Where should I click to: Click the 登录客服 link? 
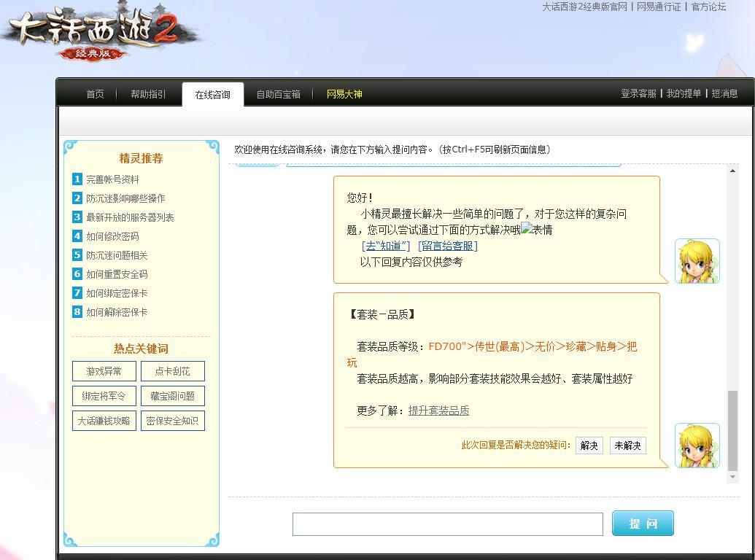(x=638, y=93)
